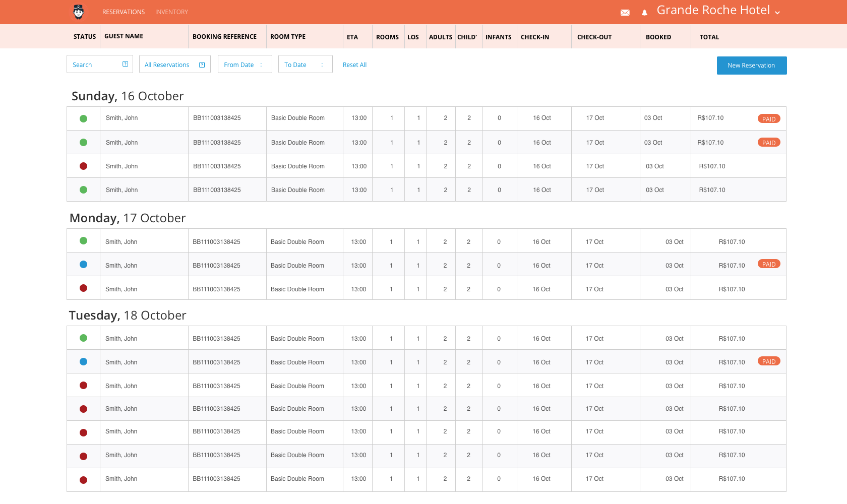Click the STATUS column header
The height and width of the screenshot is (504, 847).
point(85,37)
